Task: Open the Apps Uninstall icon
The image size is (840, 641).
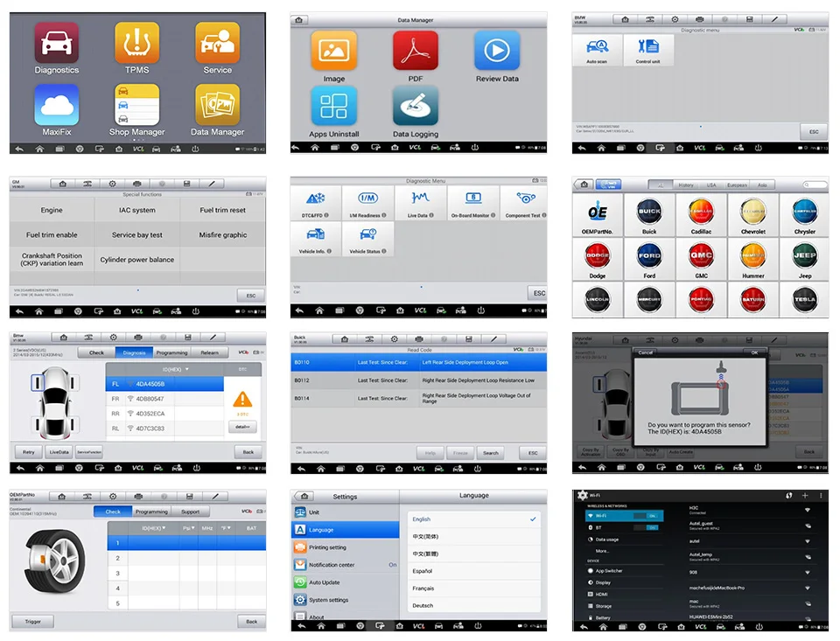Action: [x=333, y=106]
